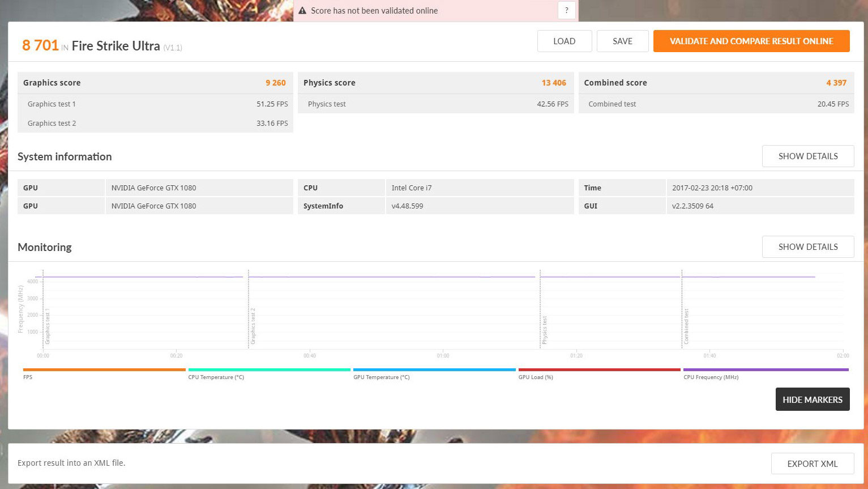Select the Graphics test 2 chart marker
Viewport: 868px width, 489px height.
tap(253, 327)
